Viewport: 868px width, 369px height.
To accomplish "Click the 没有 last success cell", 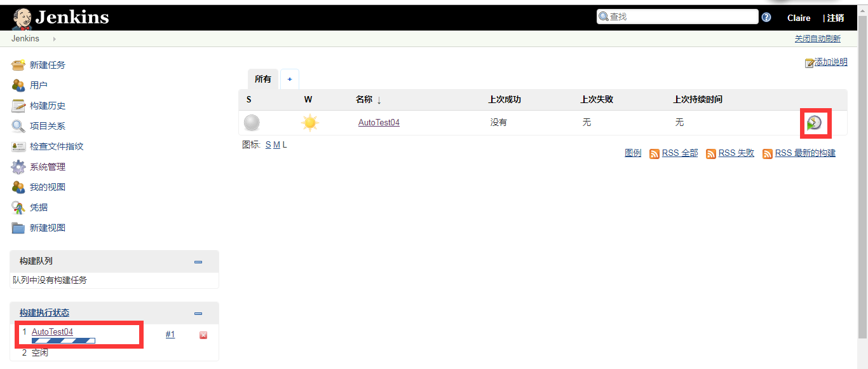I will pos(499,122).
